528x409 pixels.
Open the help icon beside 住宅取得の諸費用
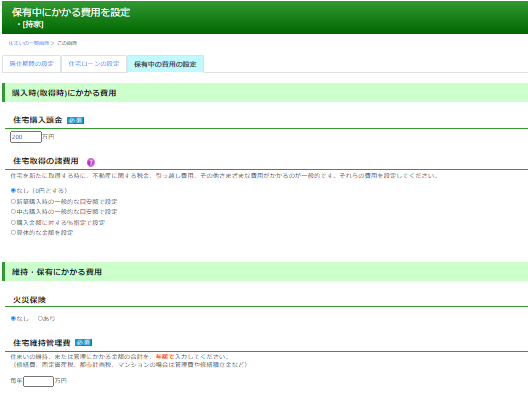pyautogui.click(x=91, y=162)
